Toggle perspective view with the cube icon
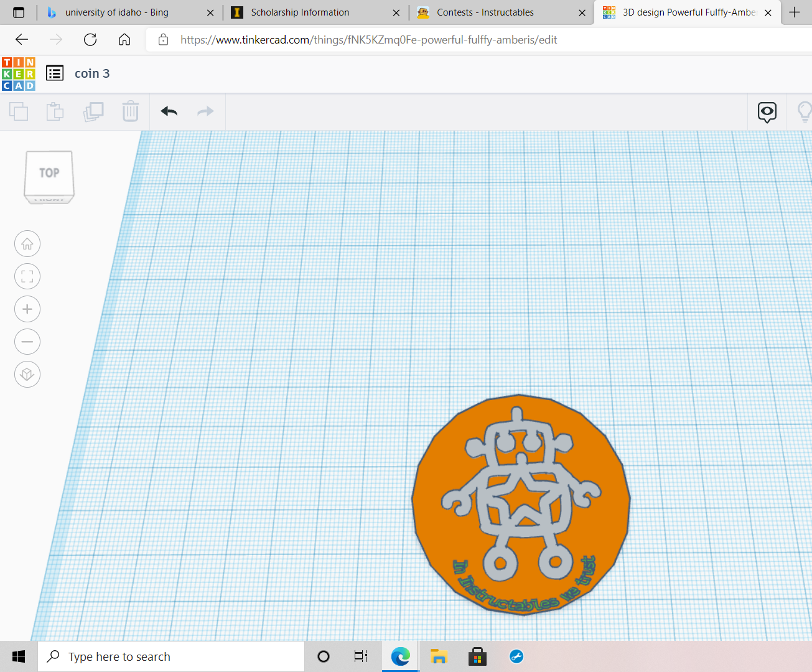The image size is (812, 672). tap(27, 374)
